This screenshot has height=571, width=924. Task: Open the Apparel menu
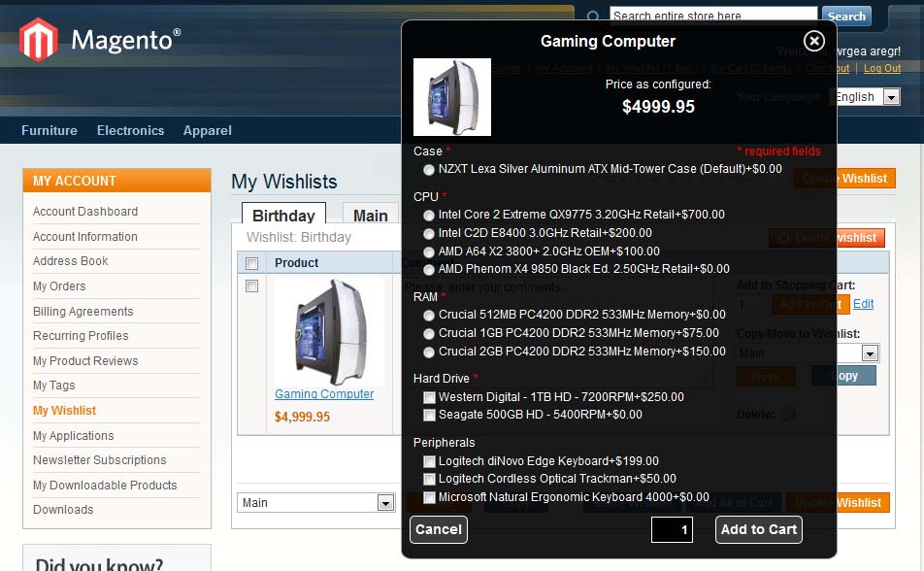pos(208,130)
